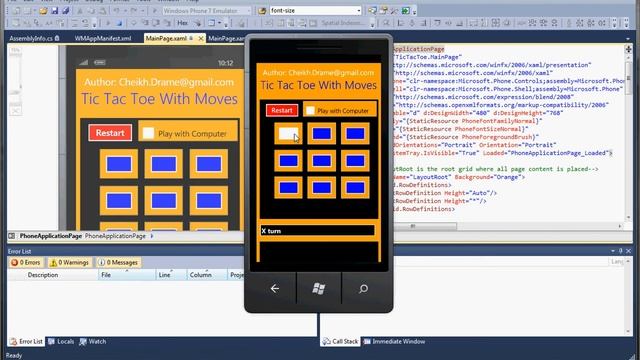Tap the bottom-right blue cell in the emulator grid

click(355, 188)
